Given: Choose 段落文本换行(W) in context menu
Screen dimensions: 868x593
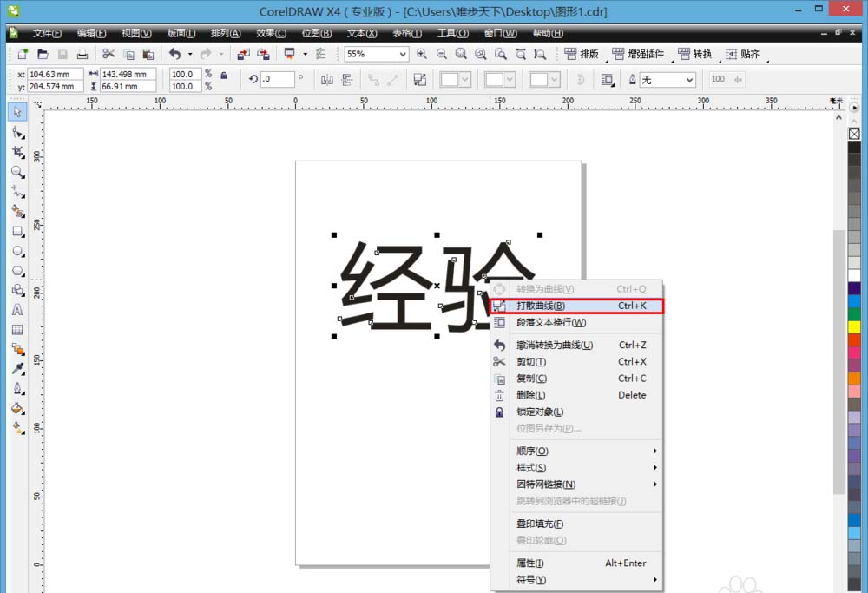Looking at the screenshot, I should pos(576,322).
